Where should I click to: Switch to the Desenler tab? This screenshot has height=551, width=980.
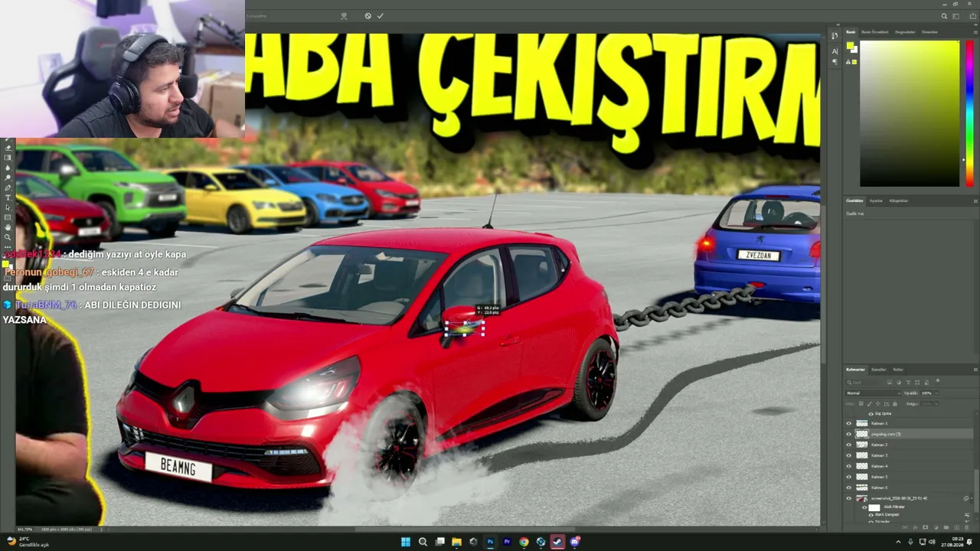point(929,32)
